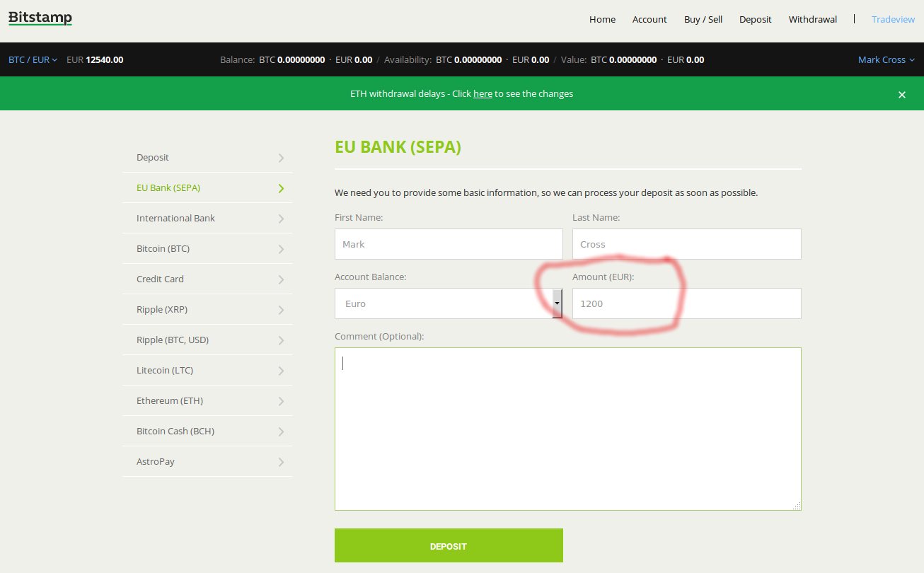Click the resize grip of the Comment box
This screenshot has width=924, height=573.
tap(797, 506)
